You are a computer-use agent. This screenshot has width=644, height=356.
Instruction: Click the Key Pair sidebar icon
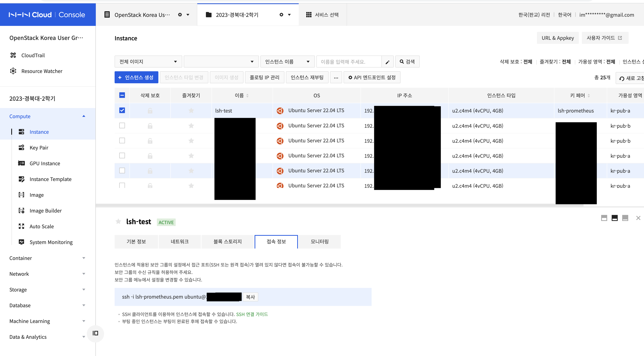21,148
